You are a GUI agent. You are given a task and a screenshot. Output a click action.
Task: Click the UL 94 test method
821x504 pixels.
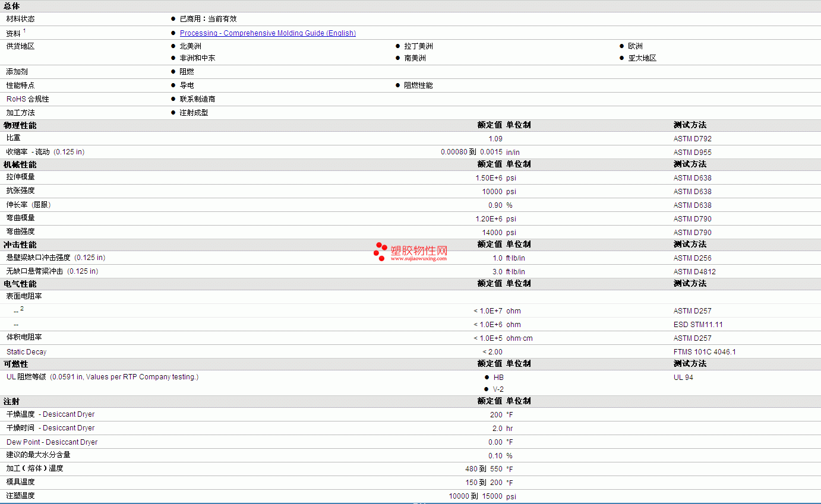pos(683,378)
